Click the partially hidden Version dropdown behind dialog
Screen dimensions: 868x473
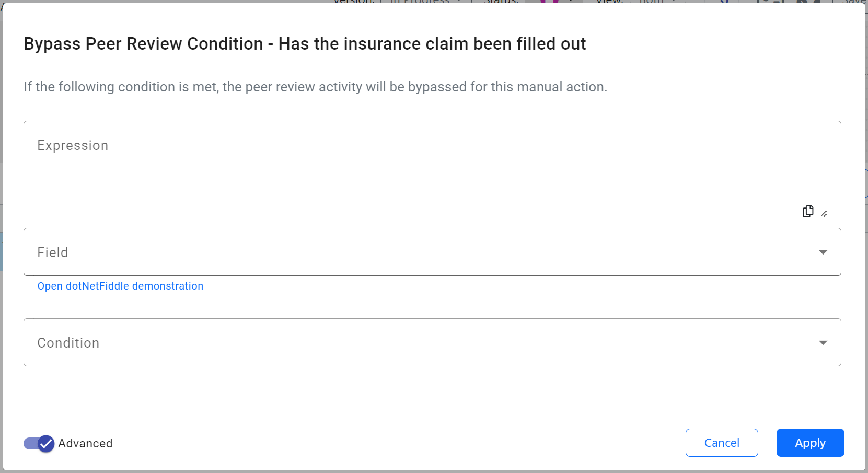(423, 2)
